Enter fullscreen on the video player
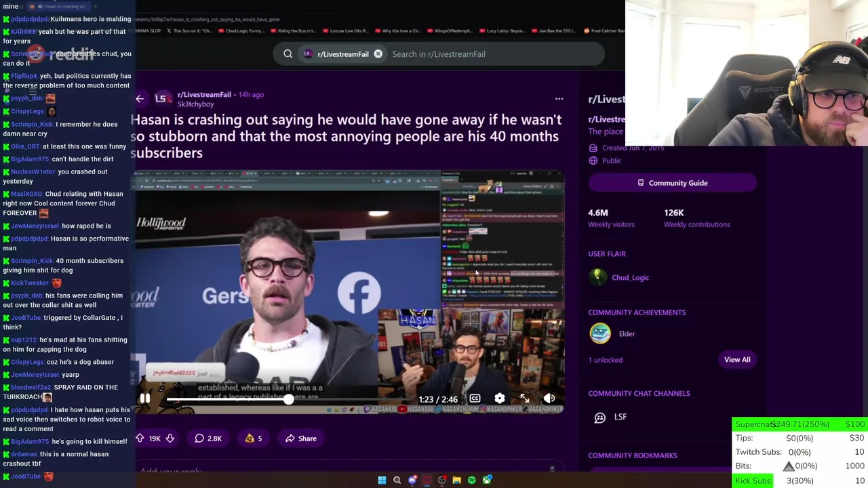 tap(525, 399)
